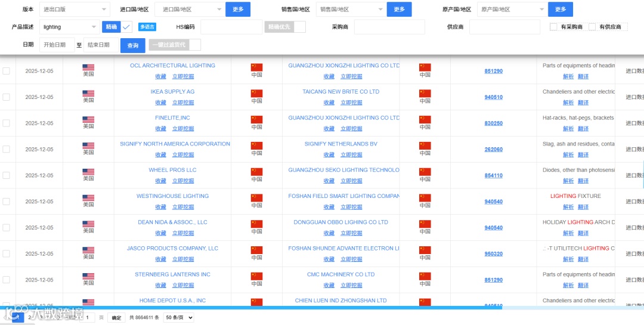Toggle the 精确 match checkmark switch
This screenshot has height=325, width=644.
(x=117, y=27)
